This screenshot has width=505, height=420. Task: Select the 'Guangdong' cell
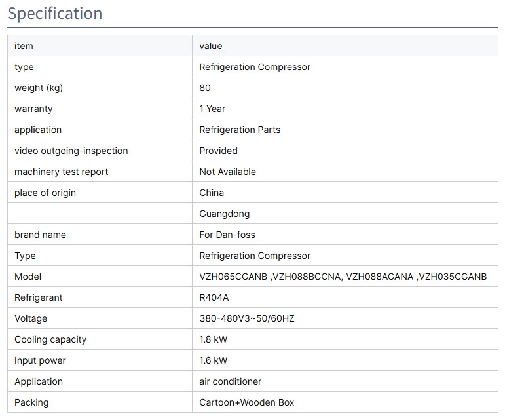pyautogui.click(x=224, y=214)
